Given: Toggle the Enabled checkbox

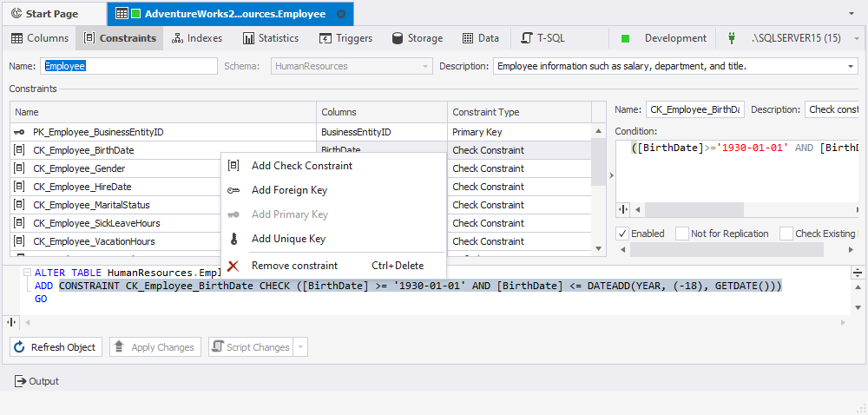Looking at the screenshot, I should pyautogui.click(x=622, y=234).
